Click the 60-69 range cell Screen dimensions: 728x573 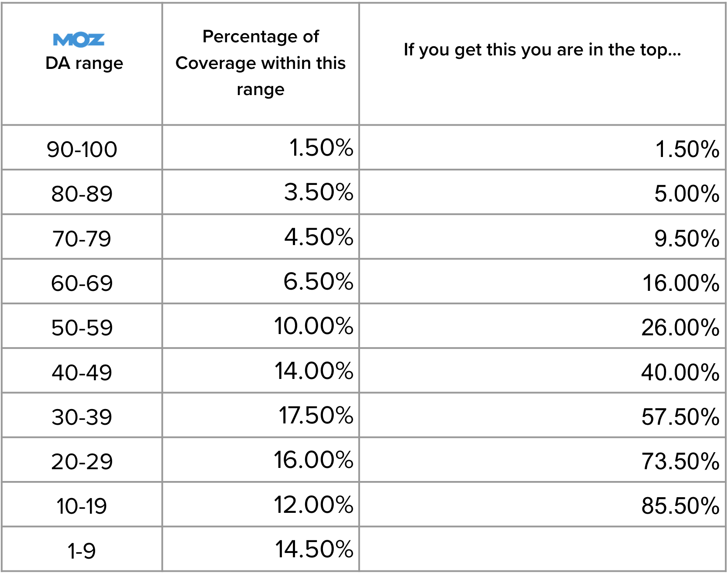pos(82,283)
